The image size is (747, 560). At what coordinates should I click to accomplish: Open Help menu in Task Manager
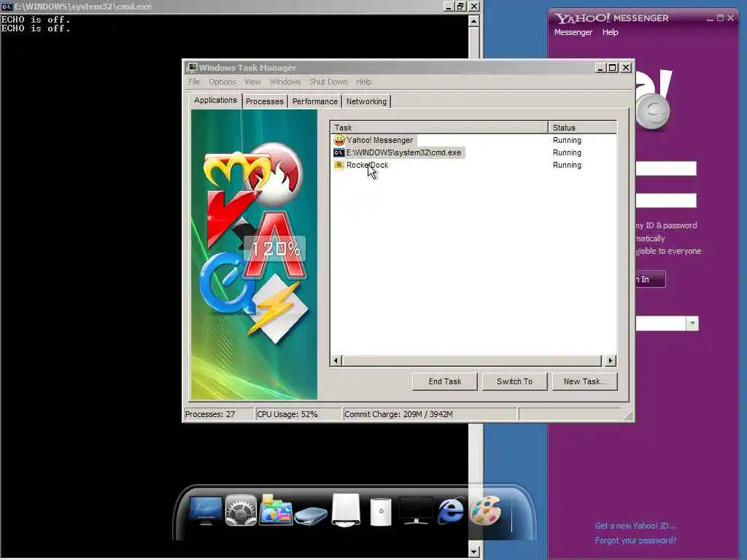(x=363, y=82)
